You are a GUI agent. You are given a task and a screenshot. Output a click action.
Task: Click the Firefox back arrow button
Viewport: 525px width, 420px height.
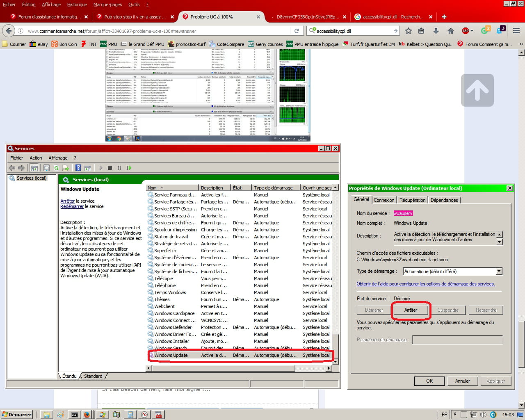9,31
